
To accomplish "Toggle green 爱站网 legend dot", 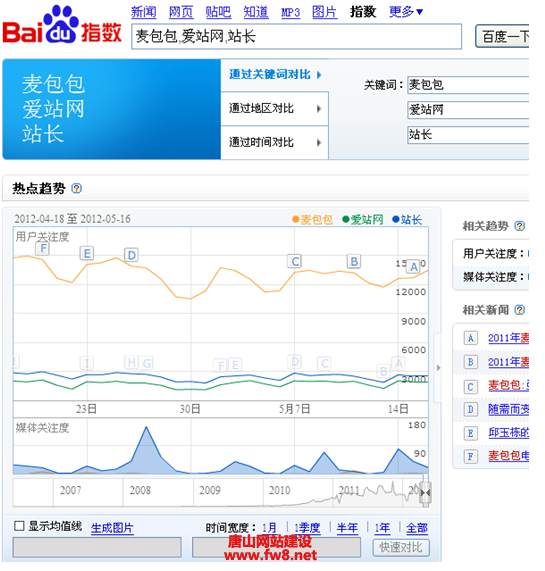I will [x=345, y=220].
